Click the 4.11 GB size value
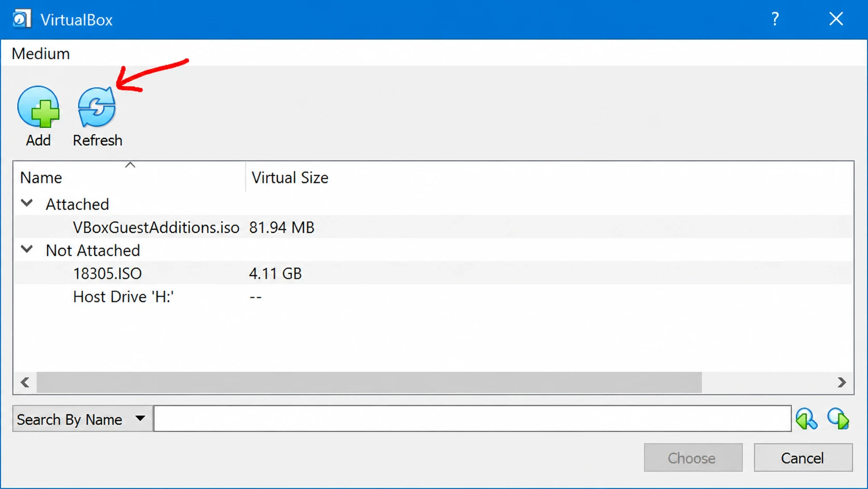The image size is (868, 489). pyautogui.click(x=275, y=273)
